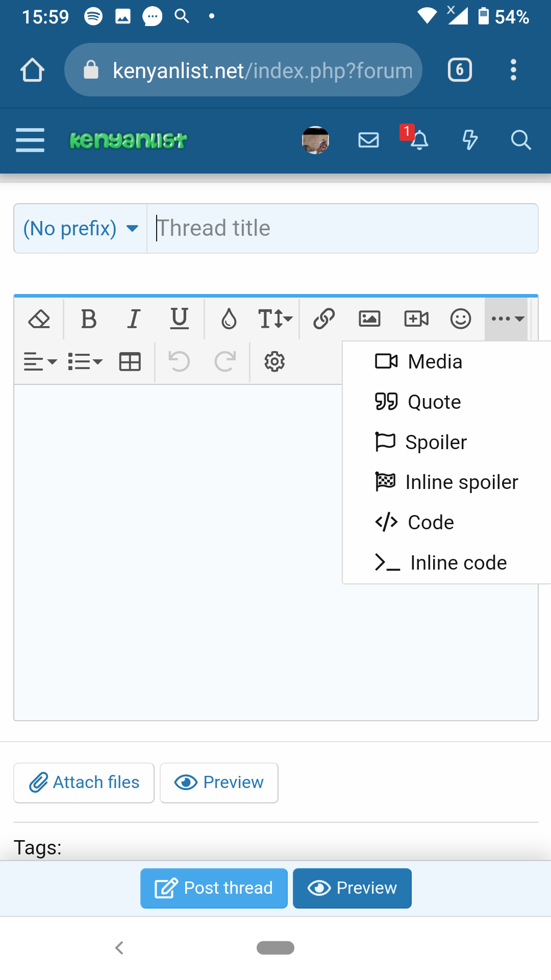Toggle bold formatting

[89, 319]
